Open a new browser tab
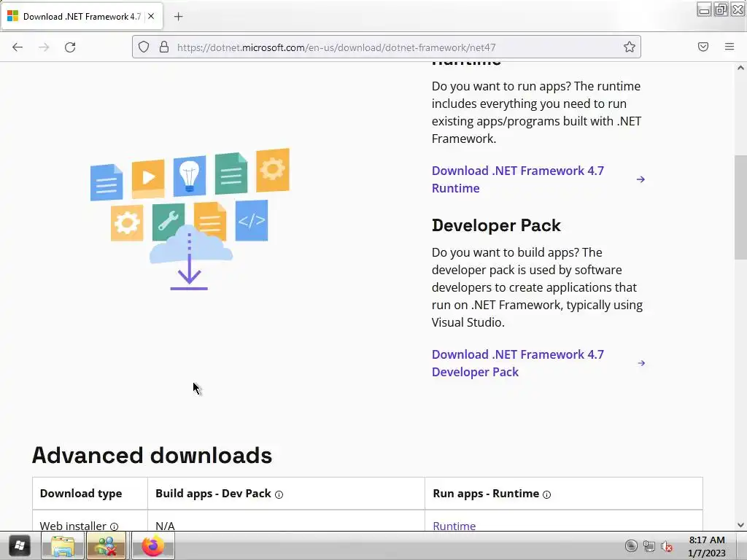This screenshot has height=560, width=747. click(179, 17)
